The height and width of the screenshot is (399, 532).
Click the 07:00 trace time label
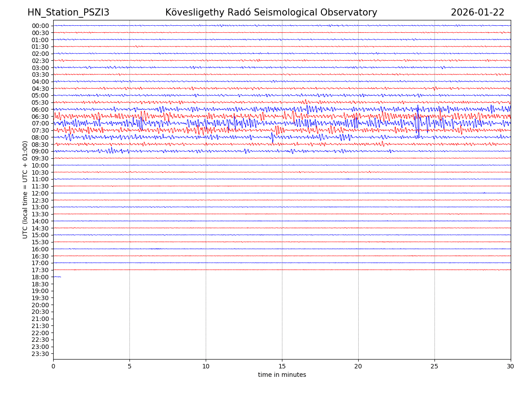[x=40, y=123]
